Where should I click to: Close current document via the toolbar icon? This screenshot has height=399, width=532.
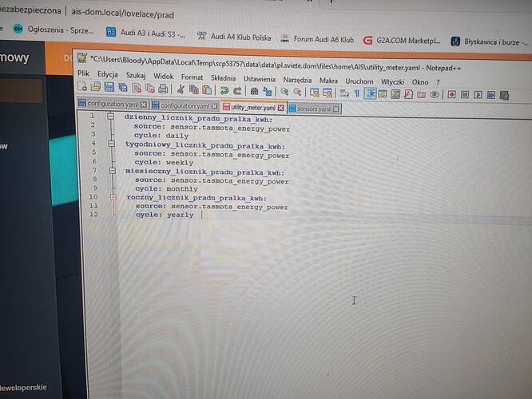click(137, 88)
